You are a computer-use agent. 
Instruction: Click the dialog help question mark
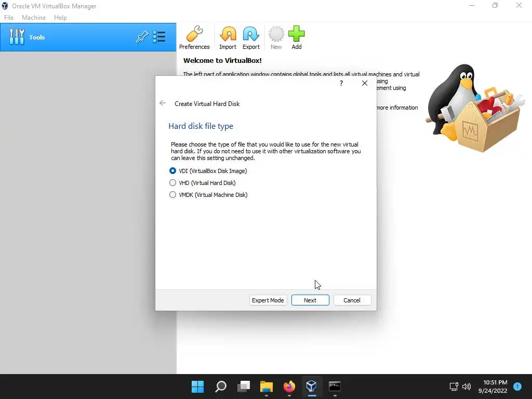(341, 83)
